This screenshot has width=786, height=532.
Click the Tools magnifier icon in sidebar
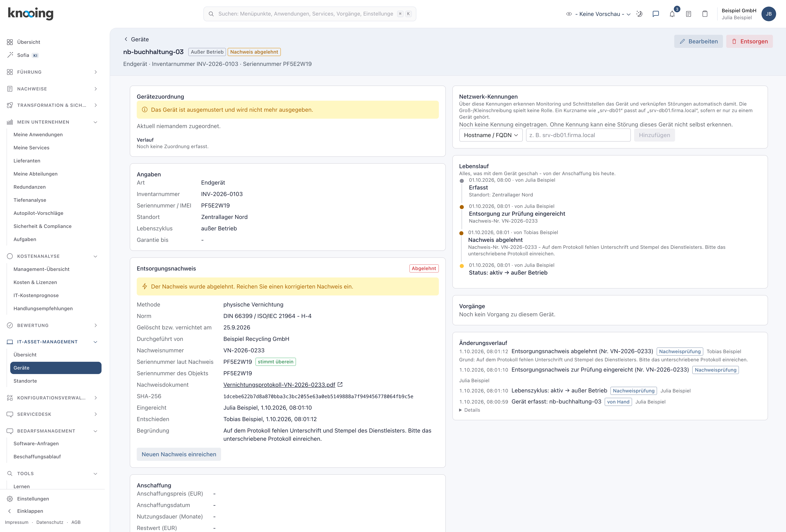pyautogui.click(x=10, y=473)
